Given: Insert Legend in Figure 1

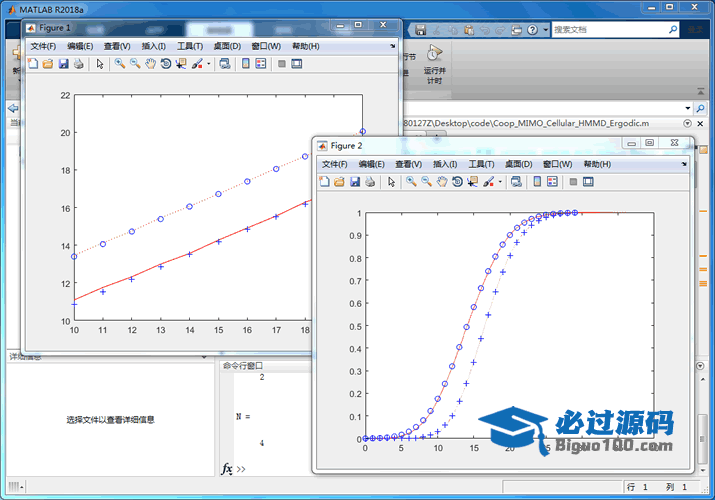Looking at the screenshot, I should point(261,64).
